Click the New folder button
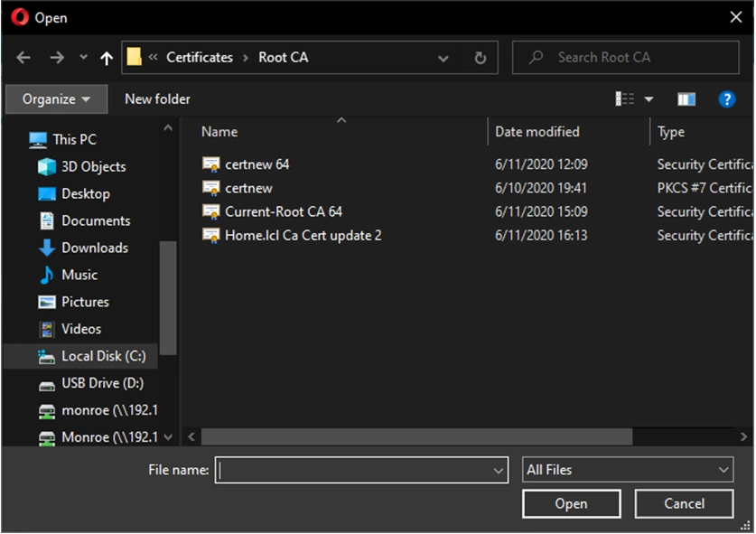This screenshot has height=534, width=756. coord(157,99)
